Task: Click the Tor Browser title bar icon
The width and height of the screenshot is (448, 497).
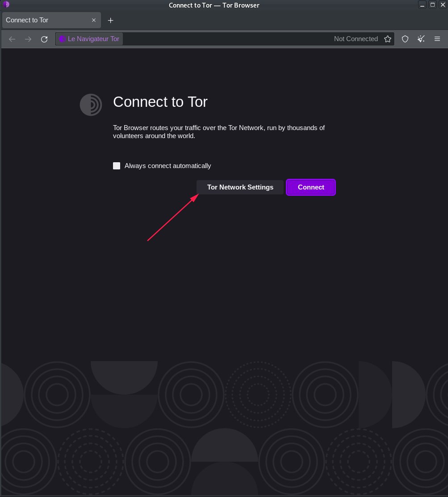Action: [6, 4]
